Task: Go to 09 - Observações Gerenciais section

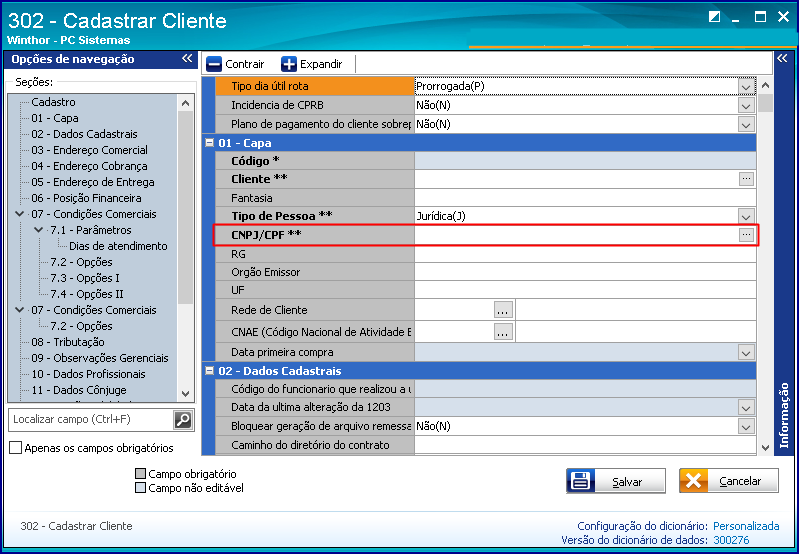Action: (100, 358)
